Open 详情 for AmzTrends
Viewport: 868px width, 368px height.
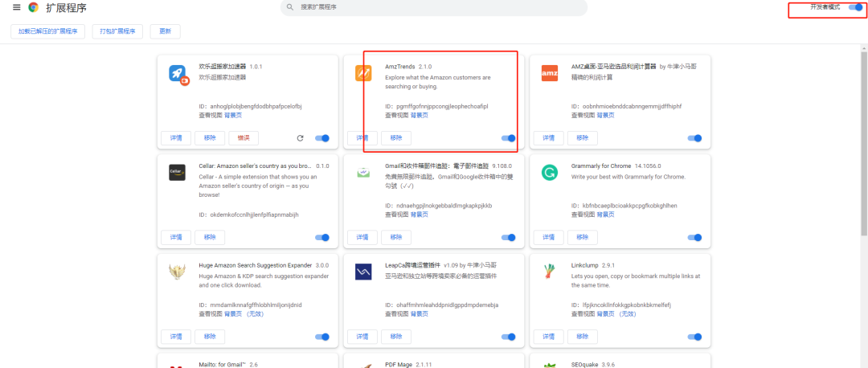(362, 138)
